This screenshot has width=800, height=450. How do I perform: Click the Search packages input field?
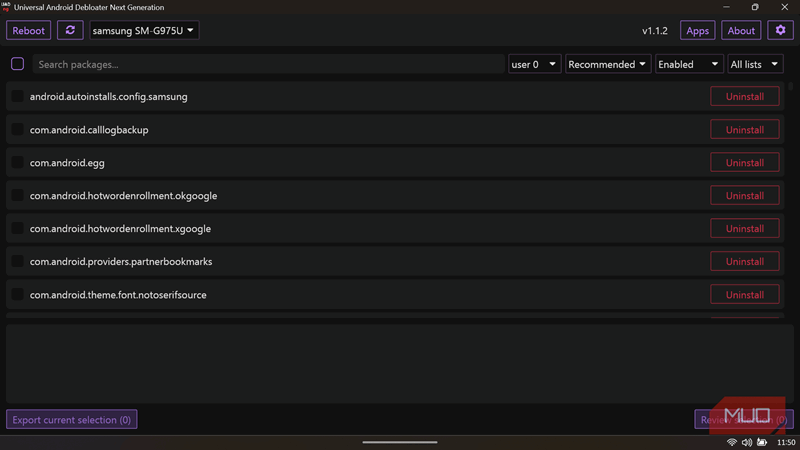click(x=268, y=64)
